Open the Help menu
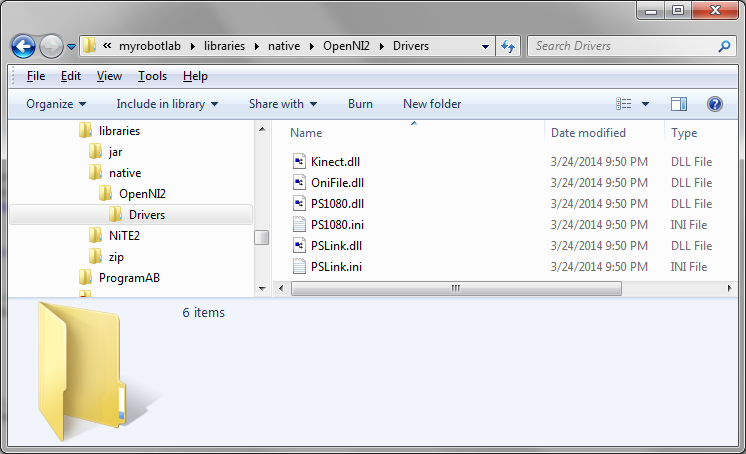This screenshot has width=746, height=454. click(195, 76)
